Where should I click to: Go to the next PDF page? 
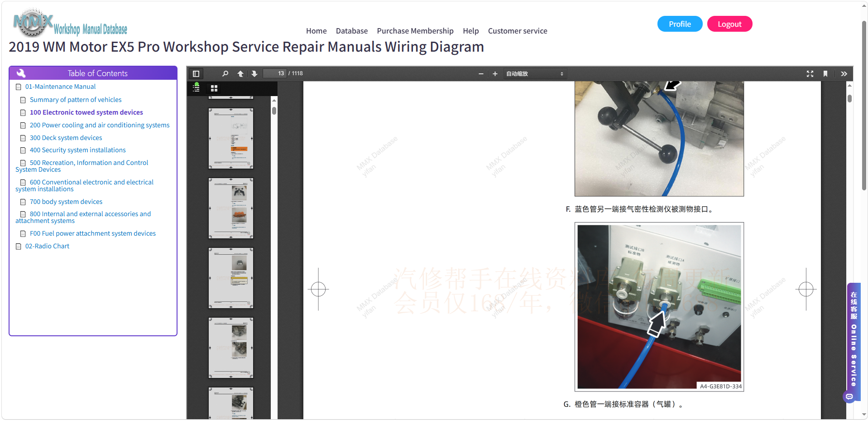pos(254,73)
